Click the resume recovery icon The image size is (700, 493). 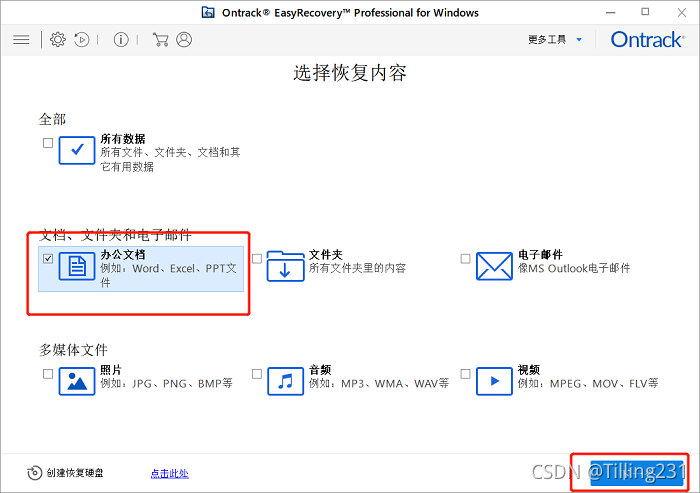[x=82, y=40]
